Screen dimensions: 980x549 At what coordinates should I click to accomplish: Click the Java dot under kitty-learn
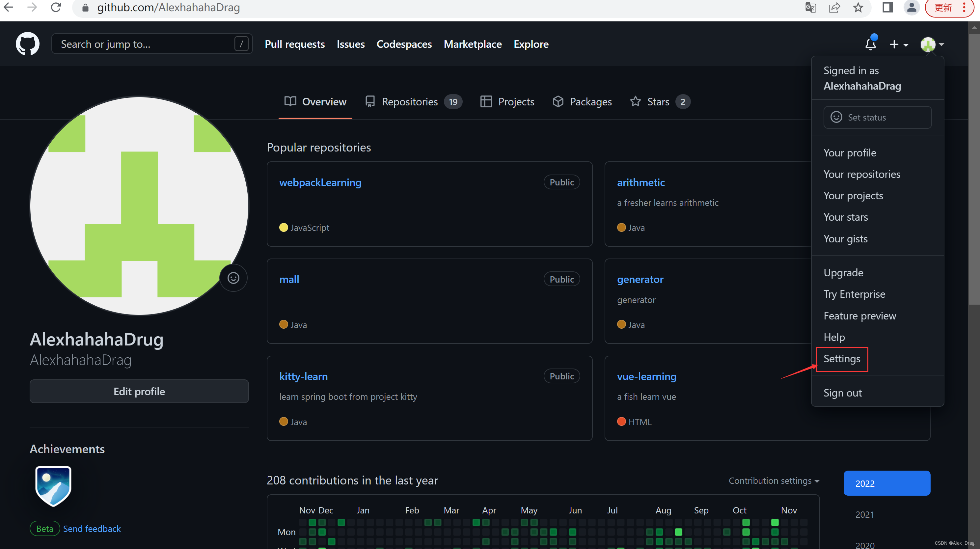[x=284, y=422]
